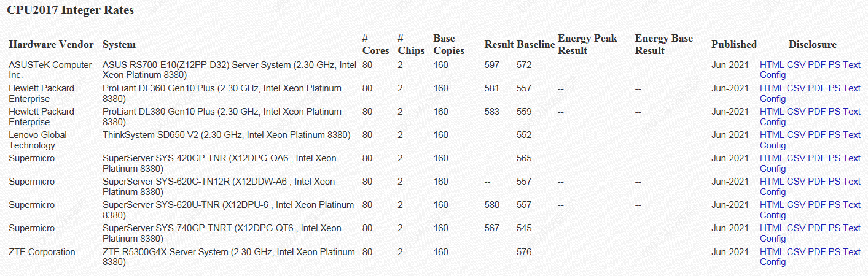This screenshot has height=276, width=868.
Task: Click the Baseline column header
Action: click(536, 45)
